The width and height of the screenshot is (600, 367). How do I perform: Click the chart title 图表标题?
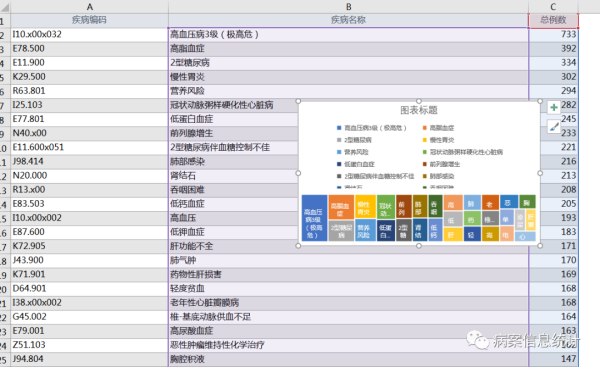(x=419, y=110)
